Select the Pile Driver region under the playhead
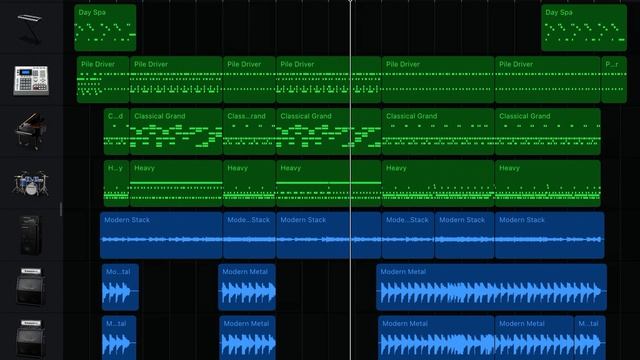This screenshot has width=640, height=360. coord(329,80)
